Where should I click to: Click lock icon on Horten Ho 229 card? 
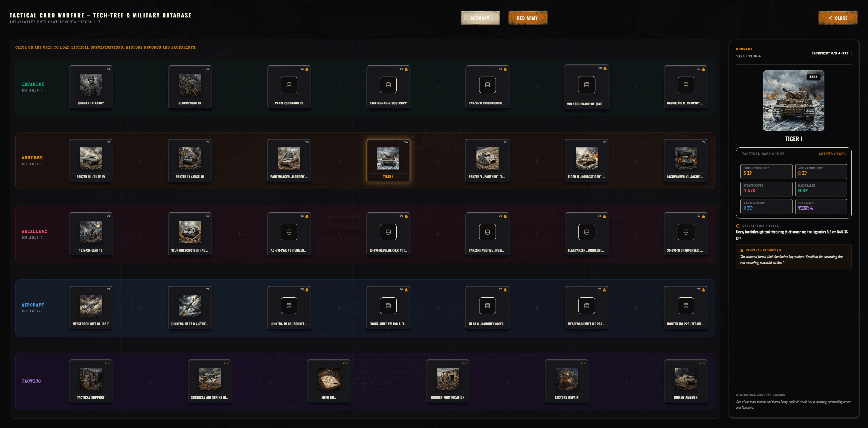pos(704,290)
